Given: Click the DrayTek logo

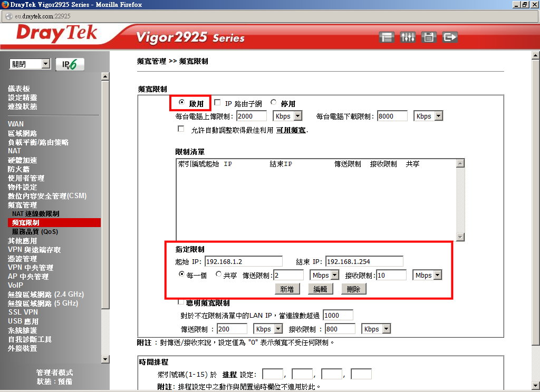Looking at the screenshot, I should pyautogui.click(x=57, y=35).
